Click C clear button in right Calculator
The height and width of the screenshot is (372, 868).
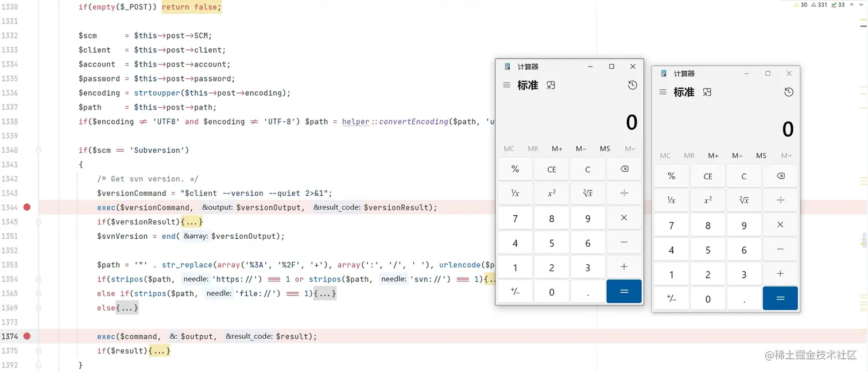744,176
